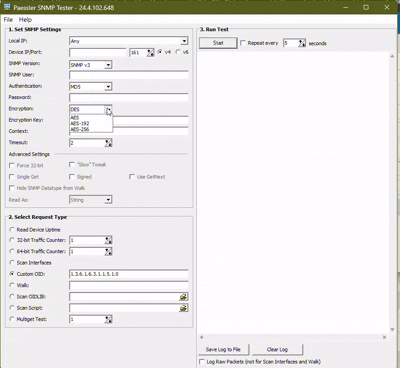Click the port 161 spinner arrows
This screenshot has width=400, height=368.
point(151,52)
